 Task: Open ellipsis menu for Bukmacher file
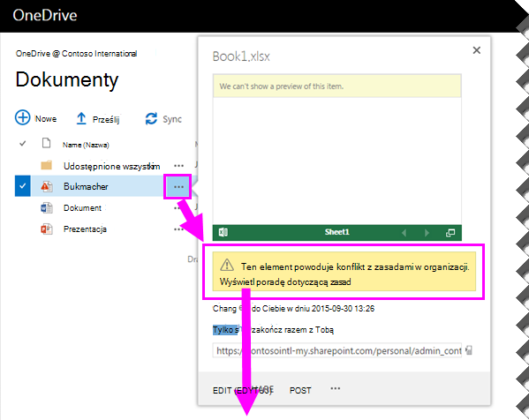pos(178,187)
